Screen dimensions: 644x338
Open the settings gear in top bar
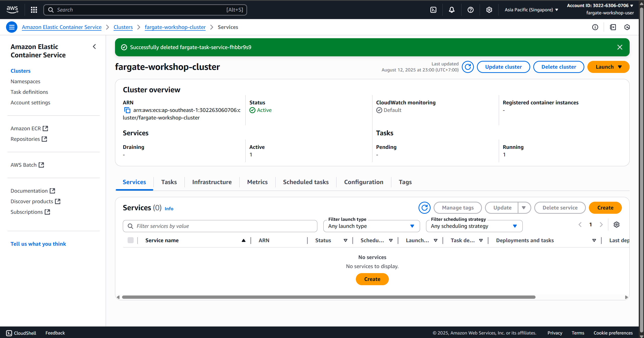pos(489,10)
